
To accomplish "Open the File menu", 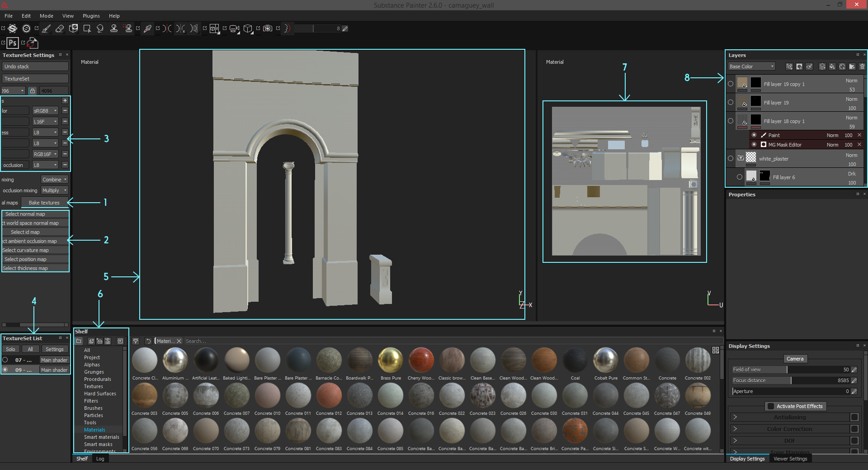I will [9, 16].
